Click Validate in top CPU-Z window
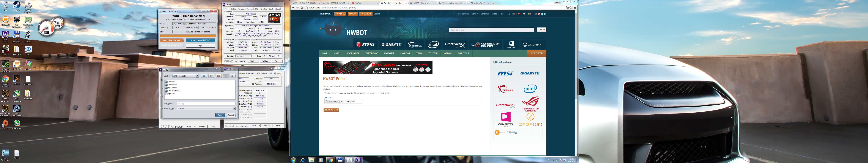This screenshot has height=163, width=868. pyautogui.click(x=265, y=61)
